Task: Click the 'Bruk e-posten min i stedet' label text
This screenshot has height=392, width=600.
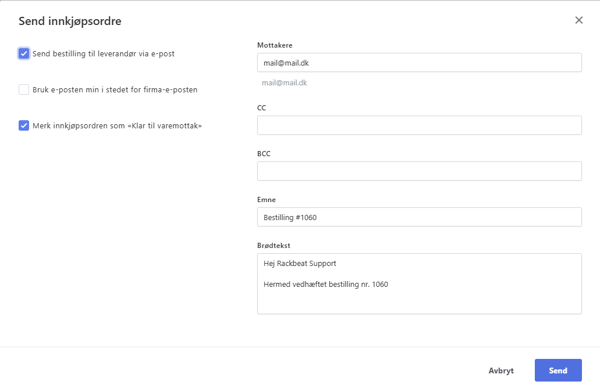Action: tap(115, 90)
